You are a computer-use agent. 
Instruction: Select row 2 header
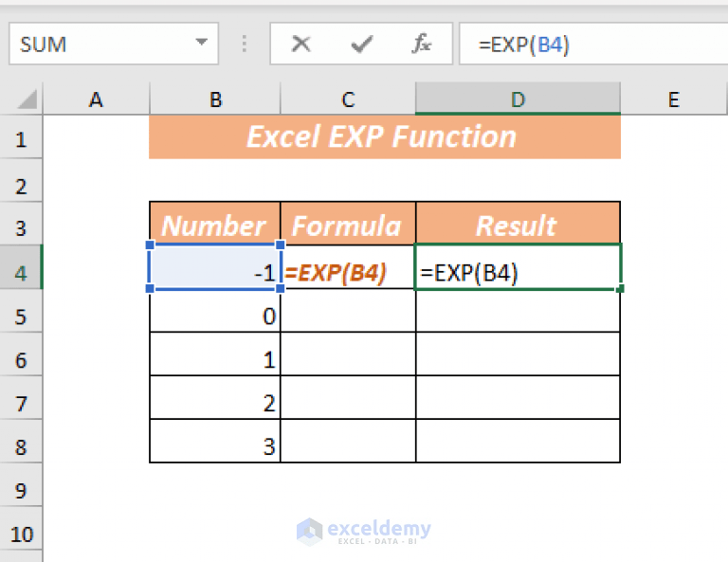click(21, 182)
